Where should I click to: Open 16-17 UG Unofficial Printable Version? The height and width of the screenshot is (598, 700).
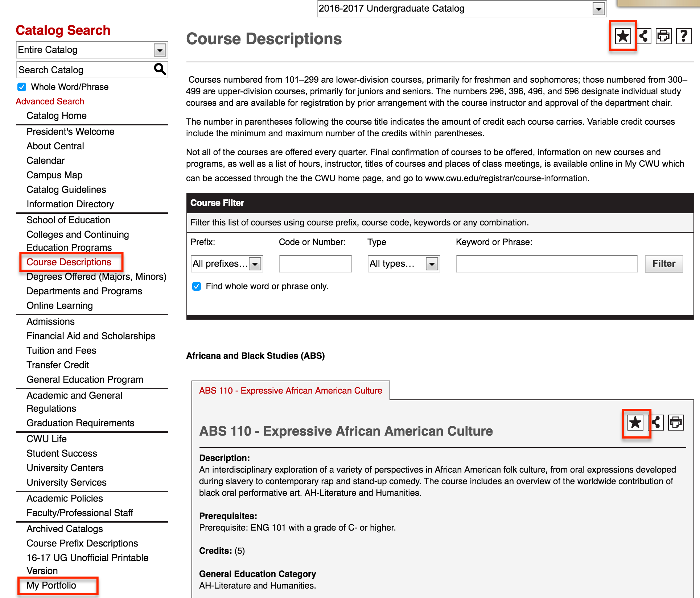click(x=87, y=564)
